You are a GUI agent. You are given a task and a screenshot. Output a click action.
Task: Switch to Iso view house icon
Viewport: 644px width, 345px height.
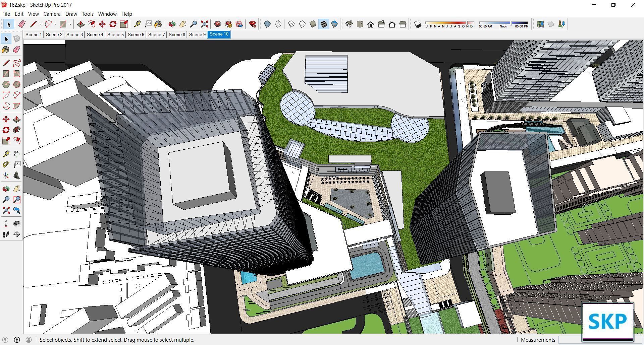(349, 24)
